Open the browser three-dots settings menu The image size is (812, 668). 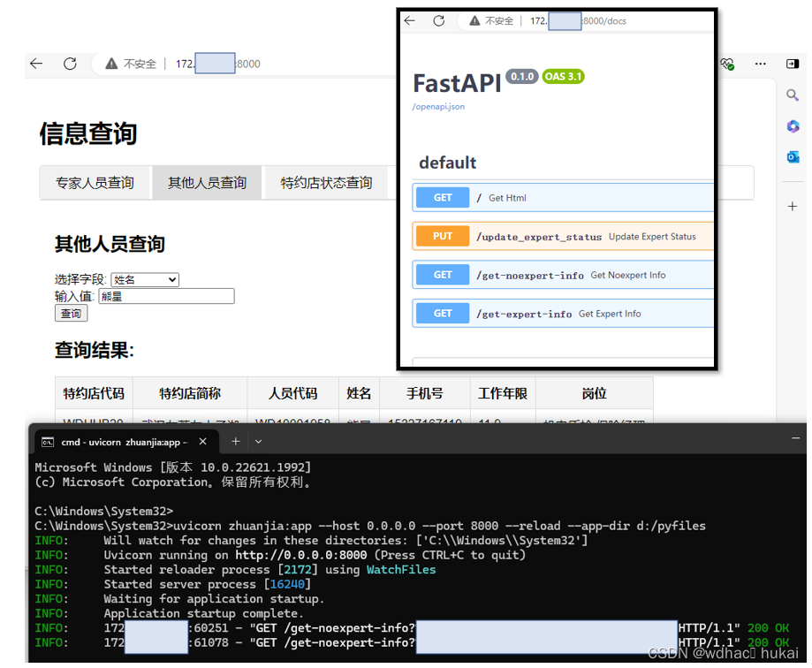tap(760, 64)
